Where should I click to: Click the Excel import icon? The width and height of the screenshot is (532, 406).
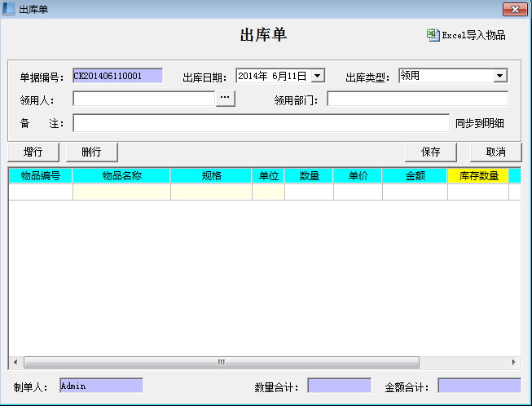[433, 35]
